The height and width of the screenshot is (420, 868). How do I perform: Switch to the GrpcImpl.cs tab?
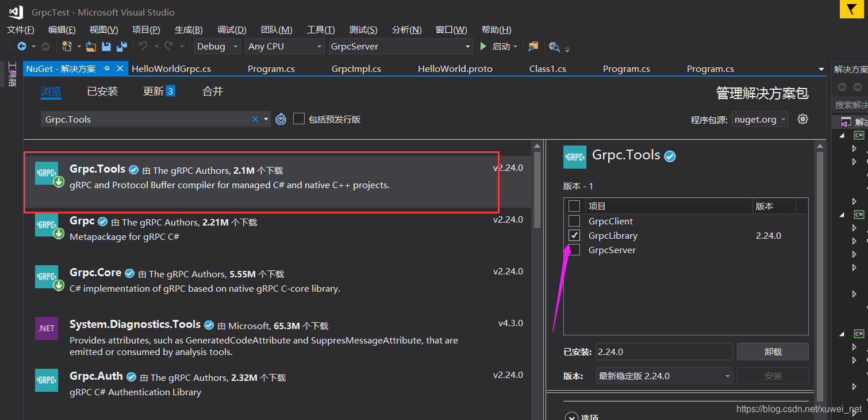(356, 68)
